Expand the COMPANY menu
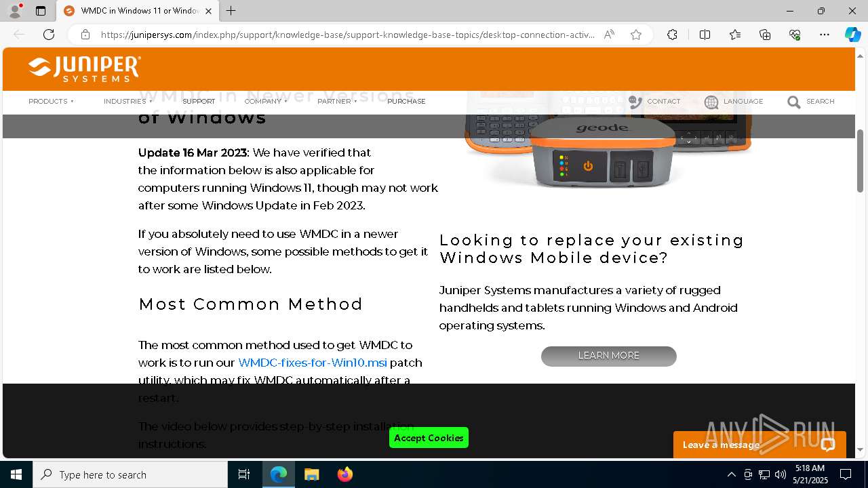The height and width of the screenshot is (488, 868). [x=266, y=101]
